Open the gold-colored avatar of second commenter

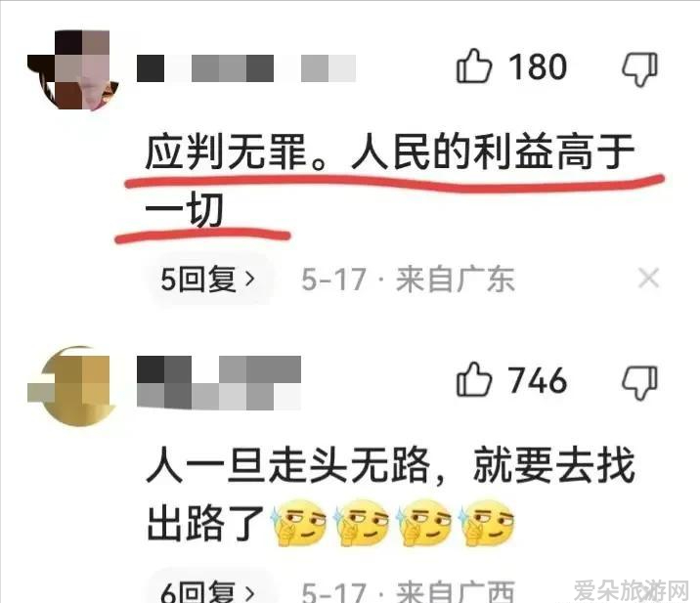pyautogui.click(x=73, y=386)
